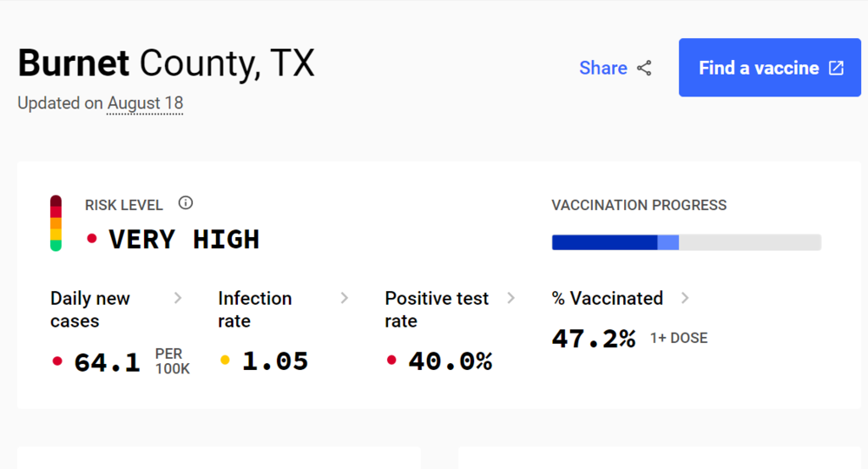Click the external link icon on Find a vaccine
868x469 pixels.
836,68
